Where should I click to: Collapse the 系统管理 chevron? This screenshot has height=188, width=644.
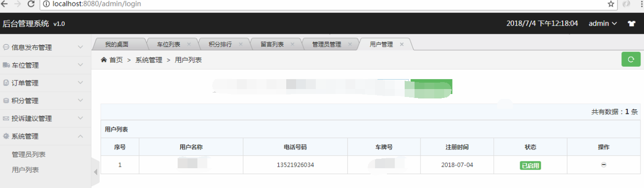pyautogui.click(x=81, y=136)
